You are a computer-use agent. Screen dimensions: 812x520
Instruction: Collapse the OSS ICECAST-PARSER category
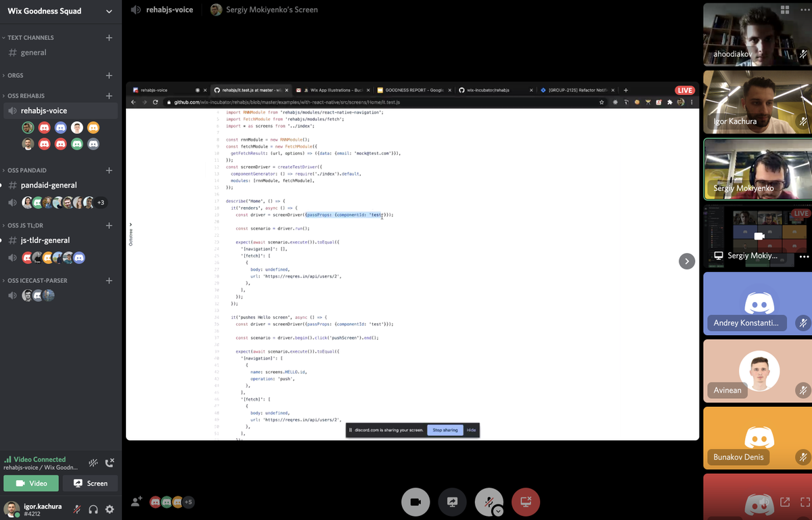click(37, 280)
